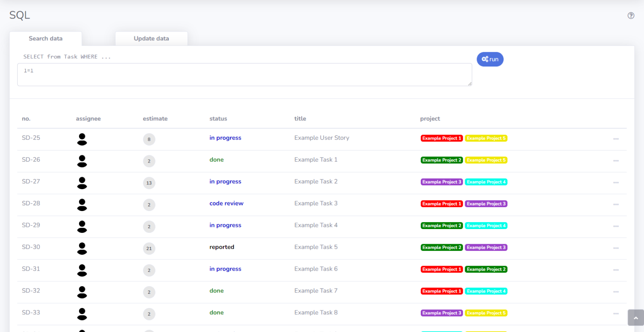Click the scroll-to-top arrow button

tap(636, 318)
